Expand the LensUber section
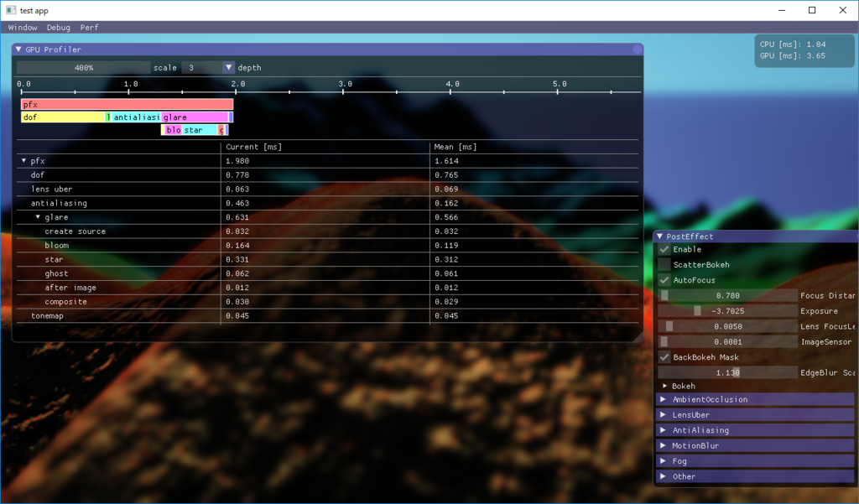859x504 pixels. pyautogui.click(x=756, y=415)
